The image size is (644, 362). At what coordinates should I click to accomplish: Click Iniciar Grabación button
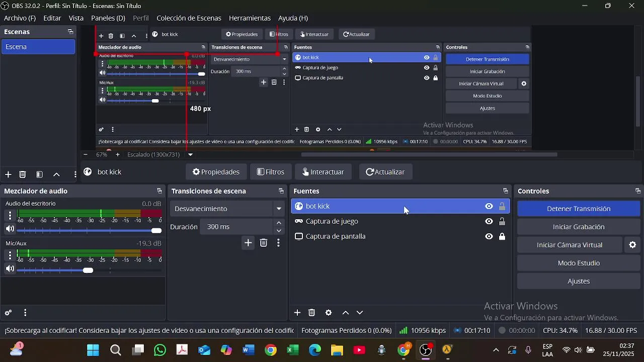point(579,227)
